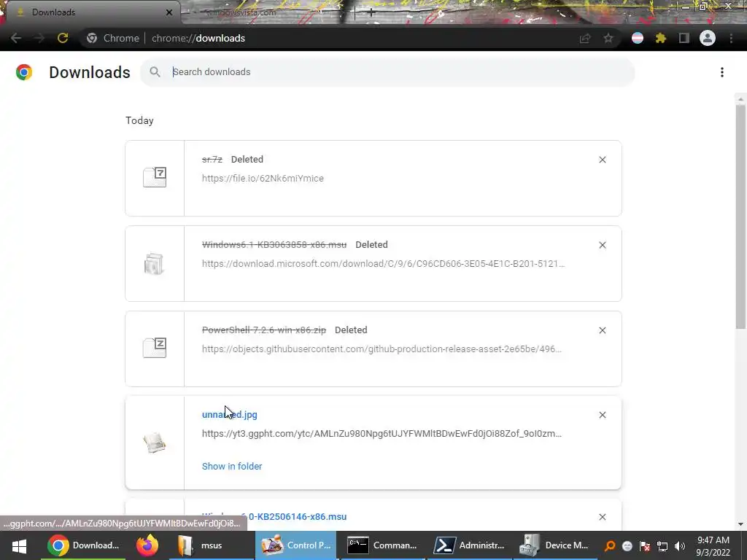Click the unnamed.jpg file icon
The image size is (747, 560).
click(x=155, y=443)
